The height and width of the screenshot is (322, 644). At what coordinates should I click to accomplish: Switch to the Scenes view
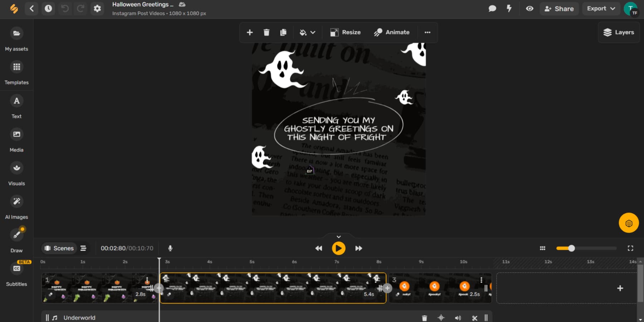(59, 248)
